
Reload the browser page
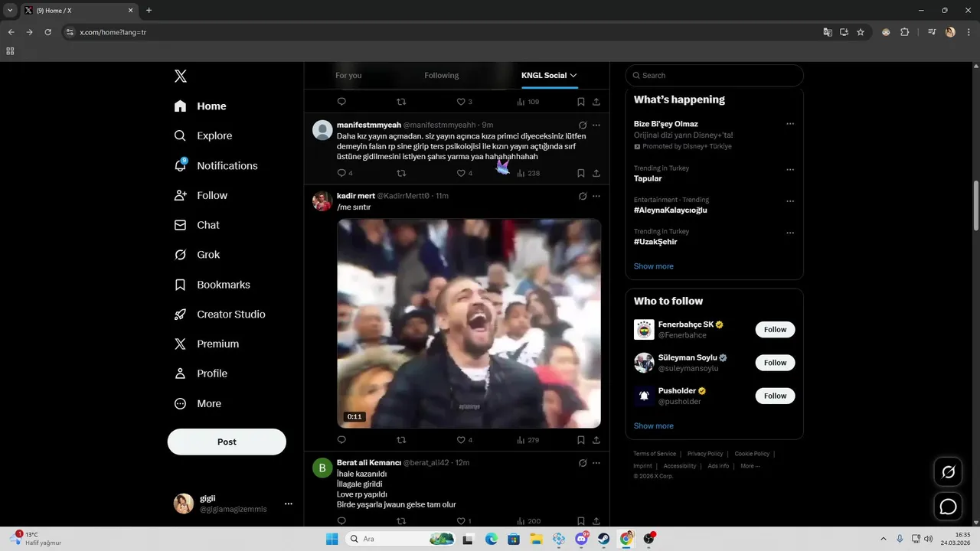click(x=47, y=32)
